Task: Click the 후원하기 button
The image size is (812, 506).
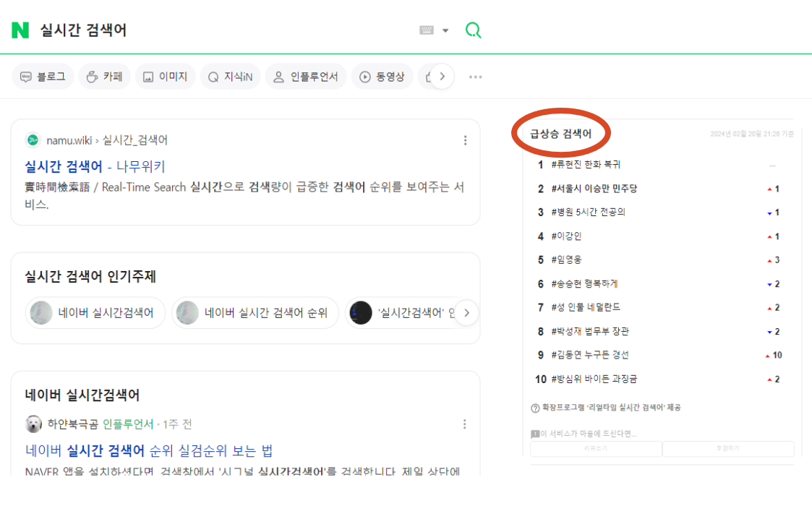Action: point(727,448)
